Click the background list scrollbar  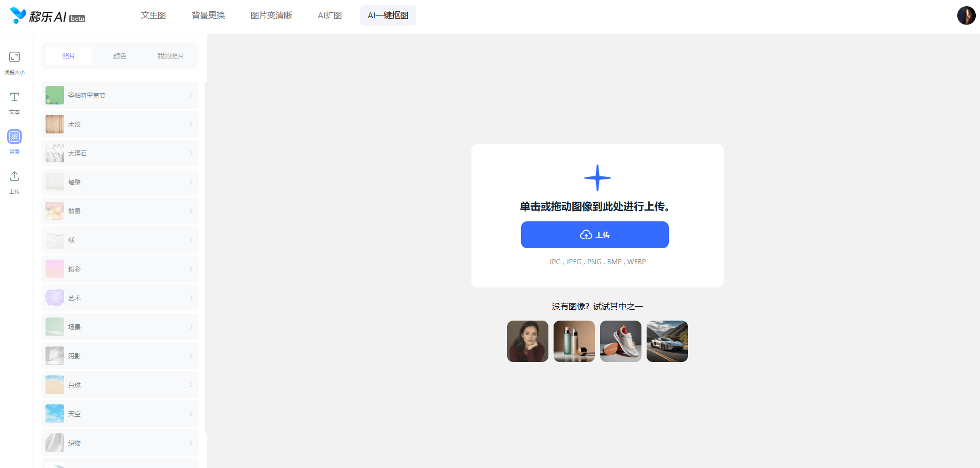point(206,257)
